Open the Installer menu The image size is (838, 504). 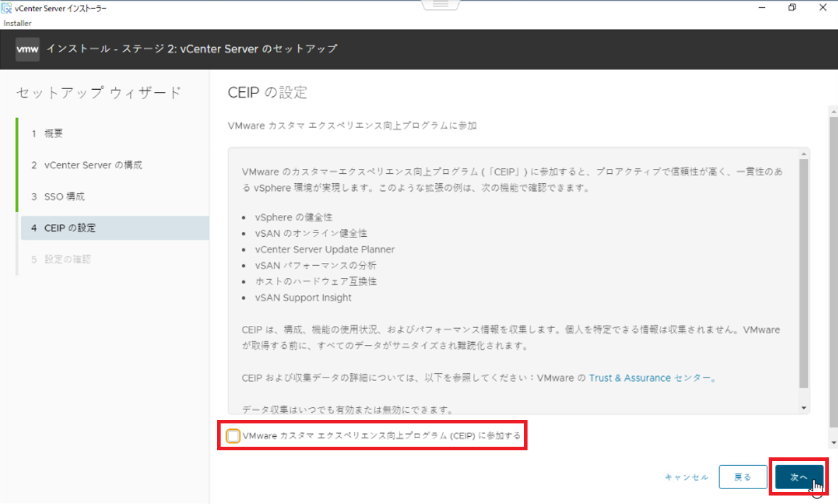pos(18,23)
